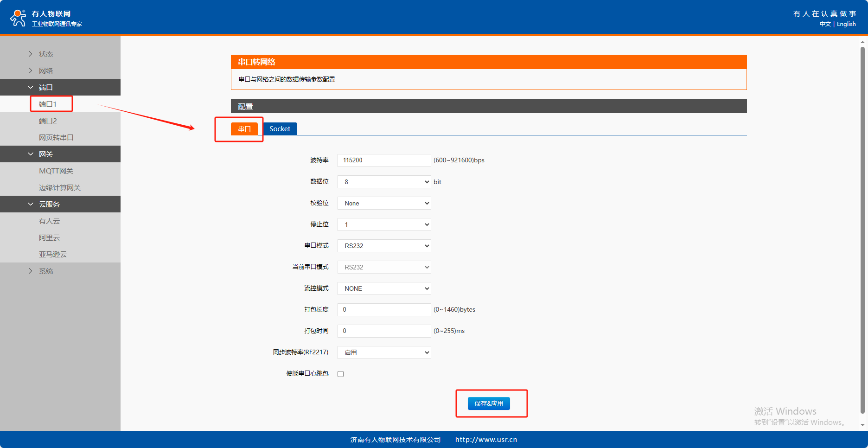The height and width of the screenshot is (448, 868).
Task: Select the 串口 tab
Action: tap(244, 129)
